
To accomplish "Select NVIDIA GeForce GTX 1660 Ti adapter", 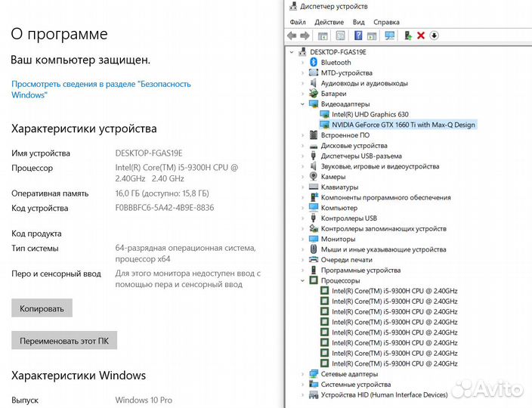I will (x=403, y=125).
